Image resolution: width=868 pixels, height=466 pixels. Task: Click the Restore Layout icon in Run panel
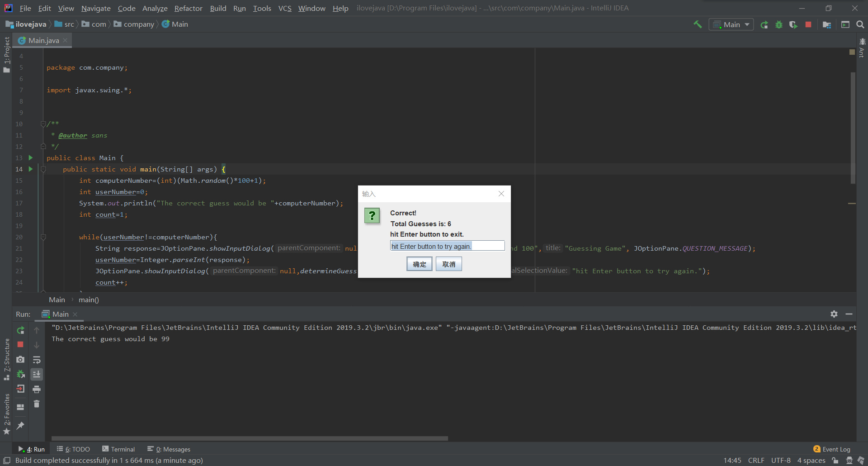coord(20,407)
